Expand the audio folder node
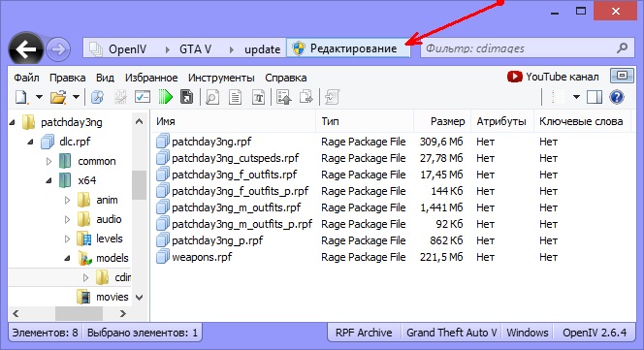This screenshot has height=350, width=644. click(67, 219)
